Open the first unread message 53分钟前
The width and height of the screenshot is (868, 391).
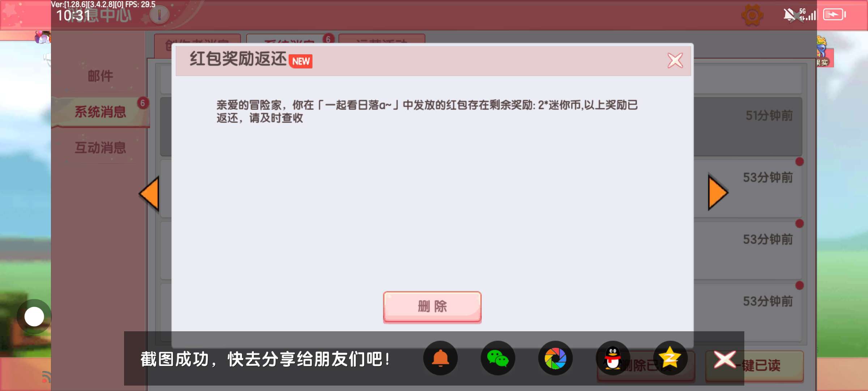pos(748,188)
